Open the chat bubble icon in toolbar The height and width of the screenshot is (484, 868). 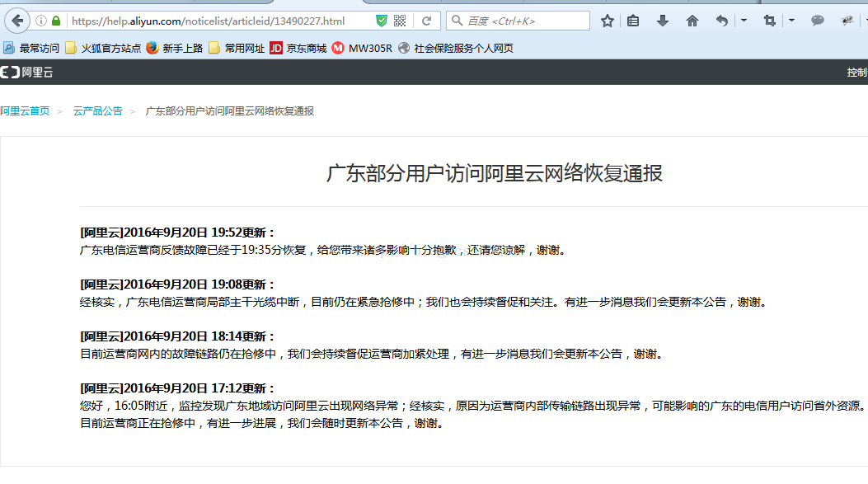coord(818,21)
